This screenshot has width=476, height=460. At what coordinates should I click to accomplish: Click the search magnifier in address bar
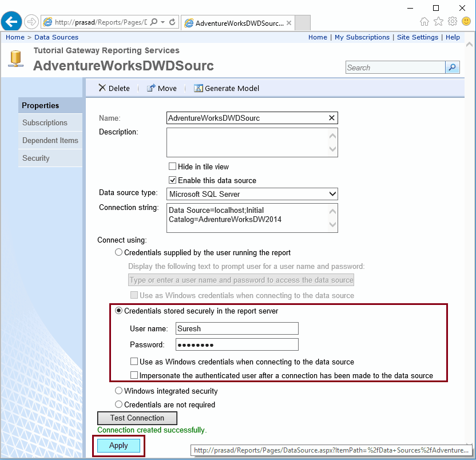[x=154, y=22]
